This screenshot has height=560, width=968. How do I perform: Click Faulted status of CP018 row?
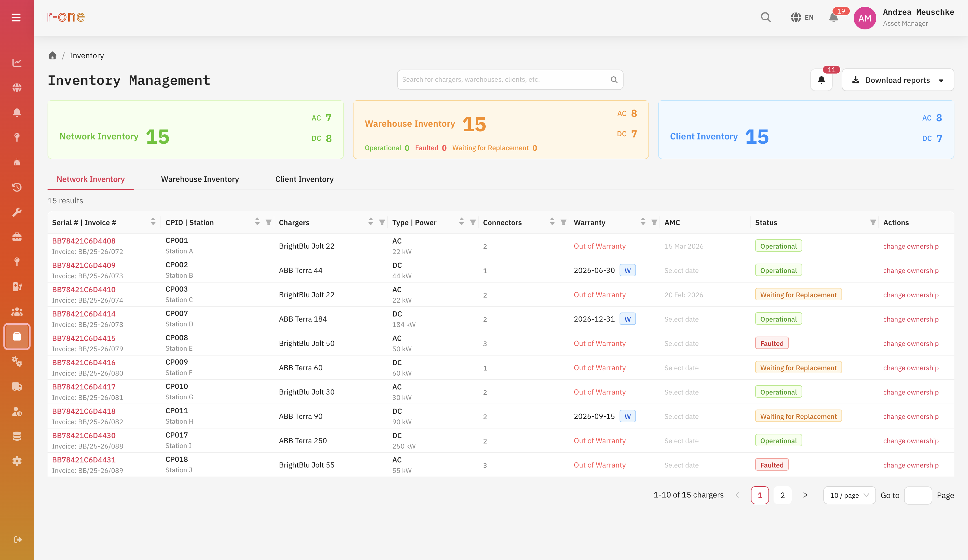pos(772,464)
